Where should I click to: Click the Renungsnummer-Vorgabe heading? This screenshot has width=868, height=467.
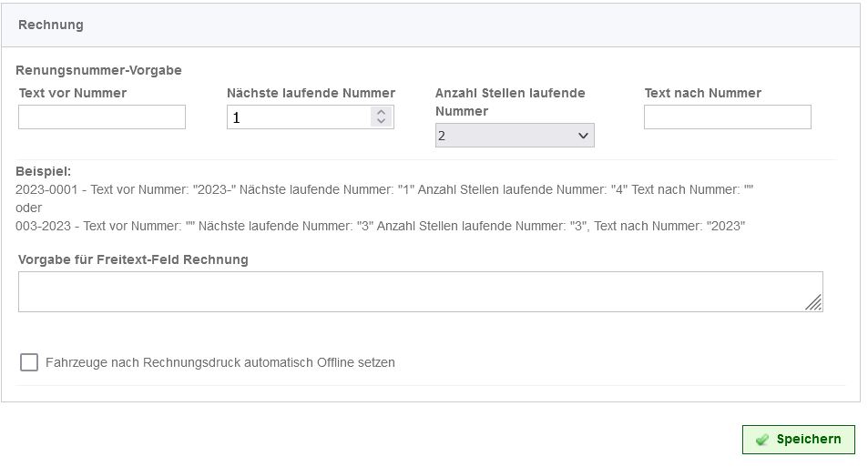[x=98, y=70]
